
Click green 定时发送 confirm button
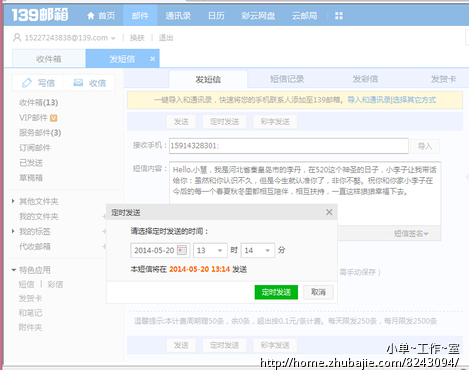click(x=276, y=292)
